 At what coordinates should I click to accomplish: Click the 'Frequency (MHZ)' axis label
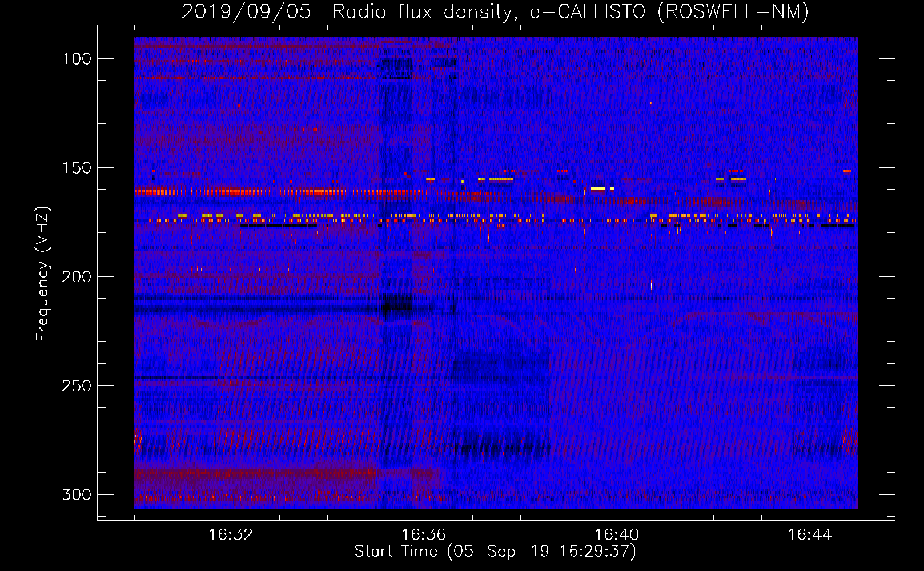point(43,274)
